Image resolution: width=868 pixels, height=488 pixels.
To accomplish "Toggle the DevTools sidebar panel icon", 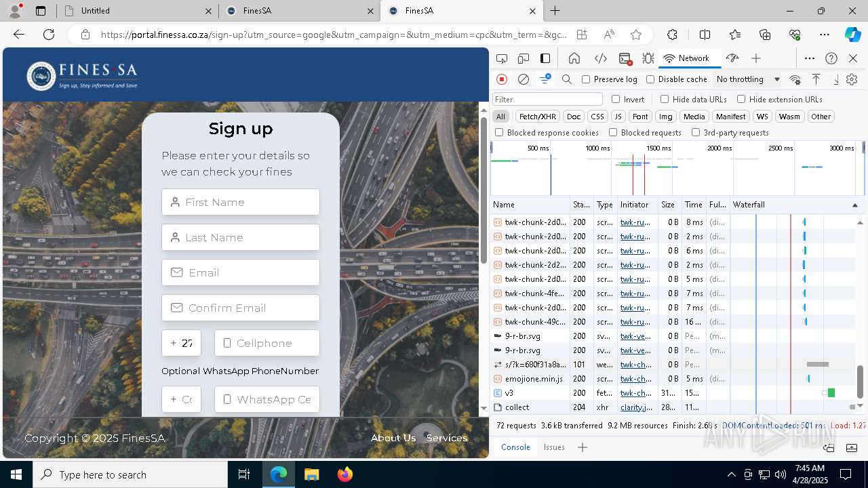I will point(545,58).
